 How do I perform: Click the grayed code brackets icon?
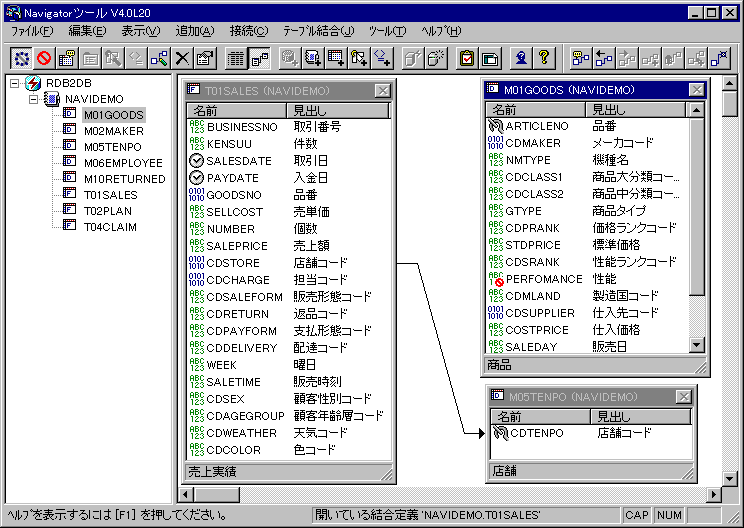pyautogui.click(x=136, y=58)
